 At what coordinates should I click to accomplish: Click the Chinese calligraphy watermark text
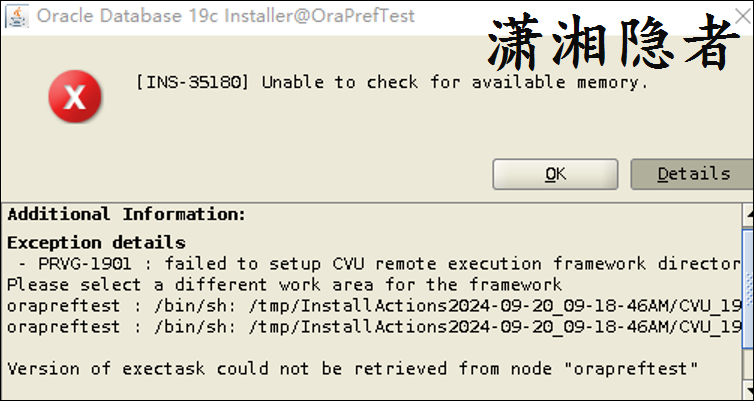point(620,43)
